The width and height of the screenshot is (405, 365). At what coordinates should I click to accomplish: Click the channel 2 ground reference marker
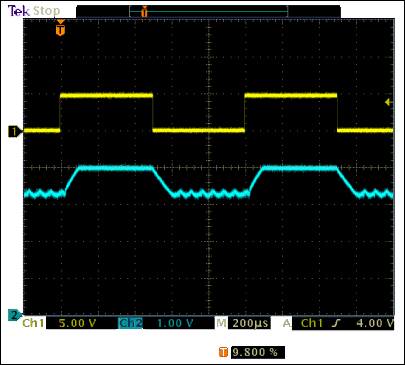tap(15, 315)
